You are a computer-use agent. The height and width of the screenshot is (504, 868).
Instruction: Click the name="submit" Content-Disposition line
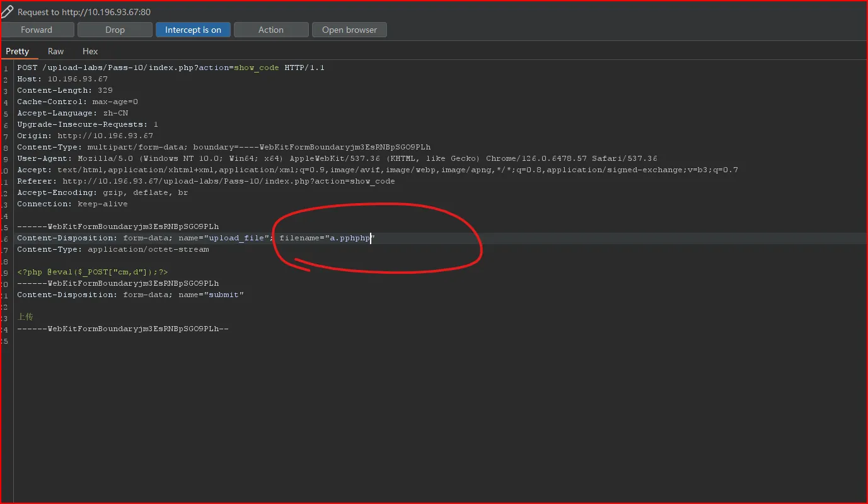click(x=130, y=295)
